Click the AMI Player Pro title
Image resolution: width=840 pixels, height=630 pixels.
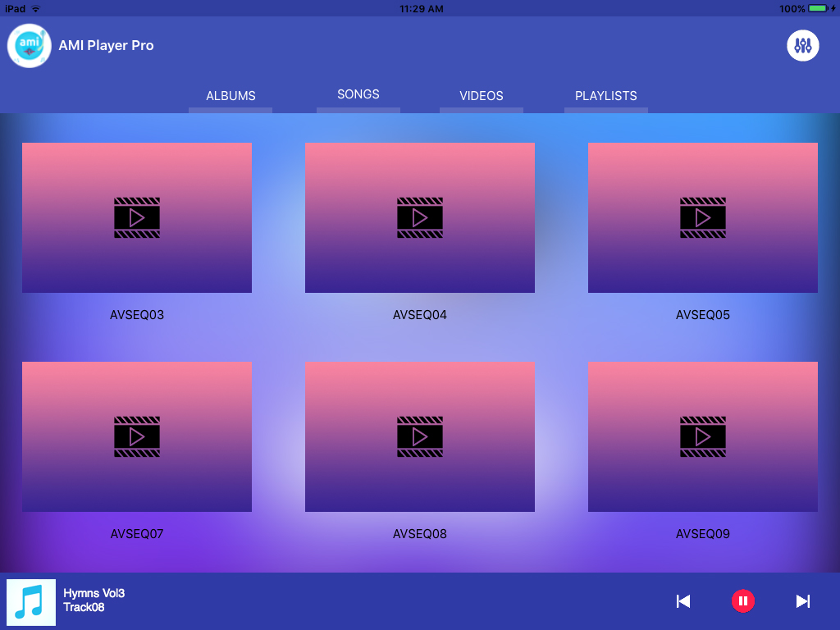[x=106, y=46]
